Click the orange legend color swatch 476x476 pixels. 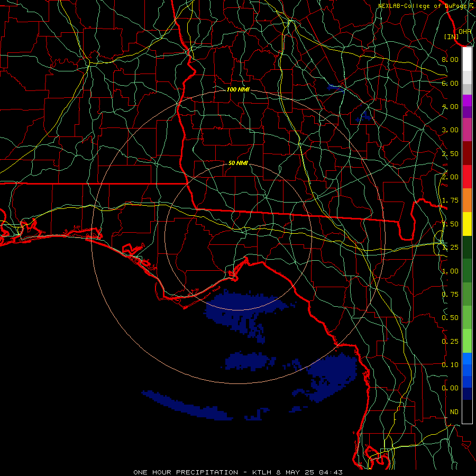pyautogui.click(x=467, y=200)
